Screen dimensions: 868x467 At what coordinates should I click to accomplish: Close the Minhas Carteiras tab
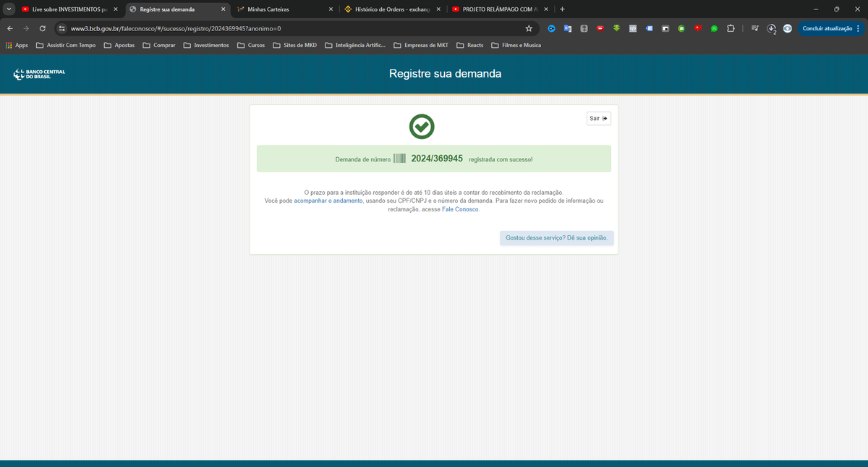tap(331, 9)
